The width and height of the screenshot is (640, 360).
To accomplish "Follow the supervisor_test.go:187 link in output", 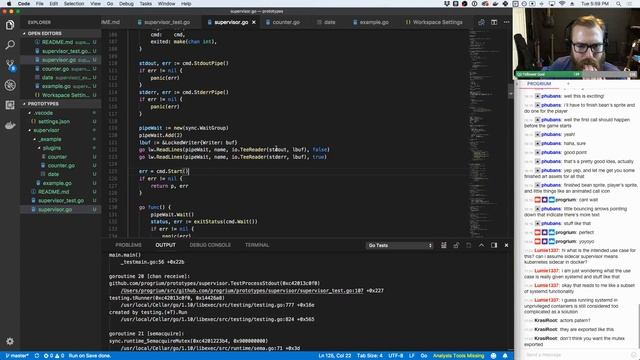I will point(242,291).
